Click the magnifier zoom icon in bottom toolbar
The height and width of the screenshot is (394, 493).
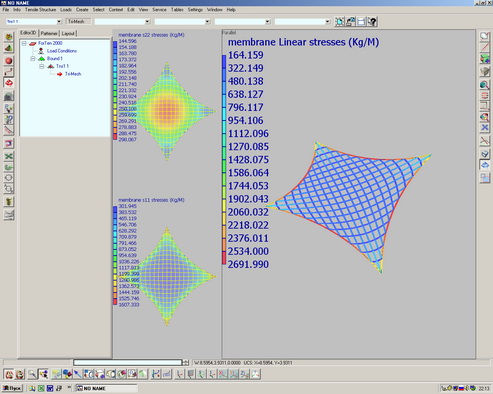[x=32, y=374]
